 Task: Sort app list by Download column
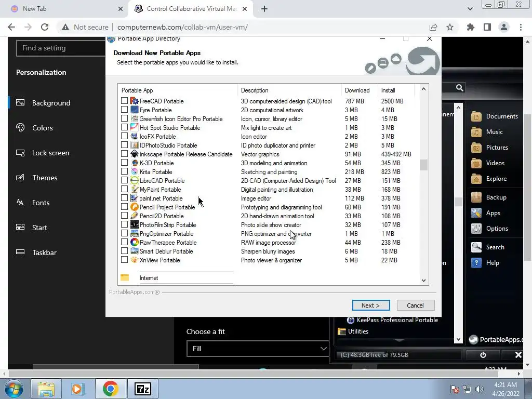point(357,90)
